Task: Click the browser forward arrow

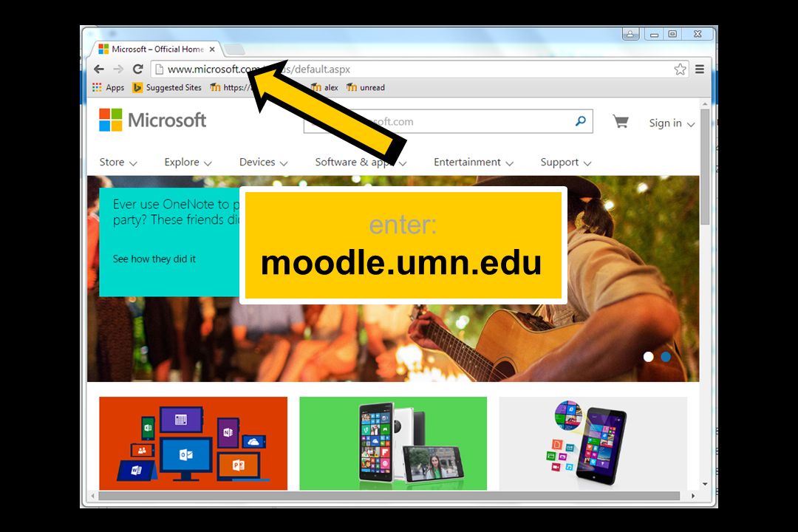Action: click(118, 69)
